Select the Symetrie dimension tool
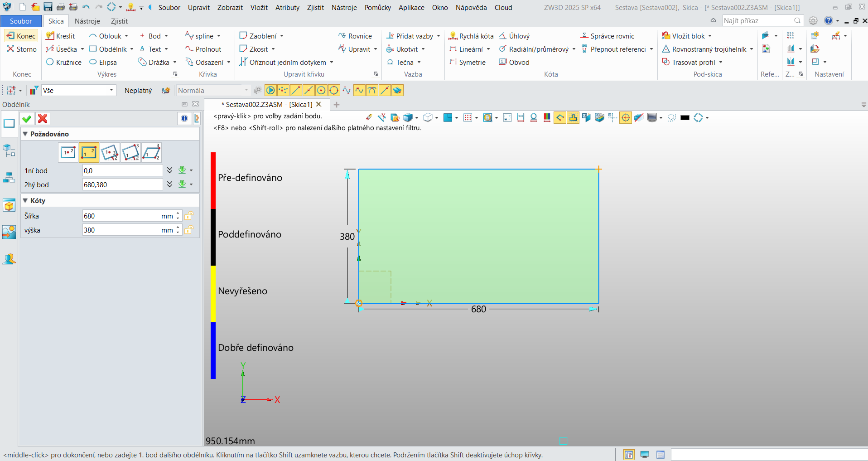Viewport: 868px width, 461px height. (467, 62)
